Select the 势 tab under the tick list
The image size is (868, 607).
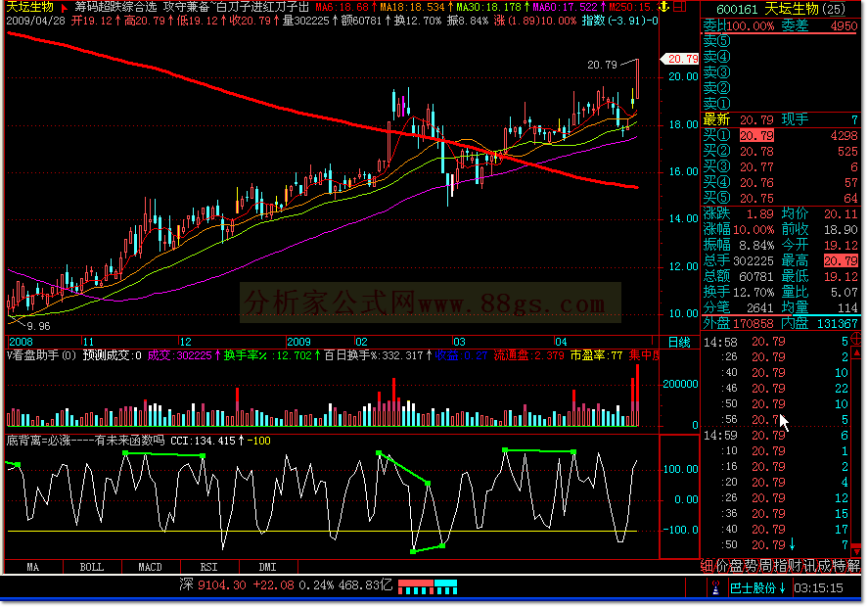point(752,566)
